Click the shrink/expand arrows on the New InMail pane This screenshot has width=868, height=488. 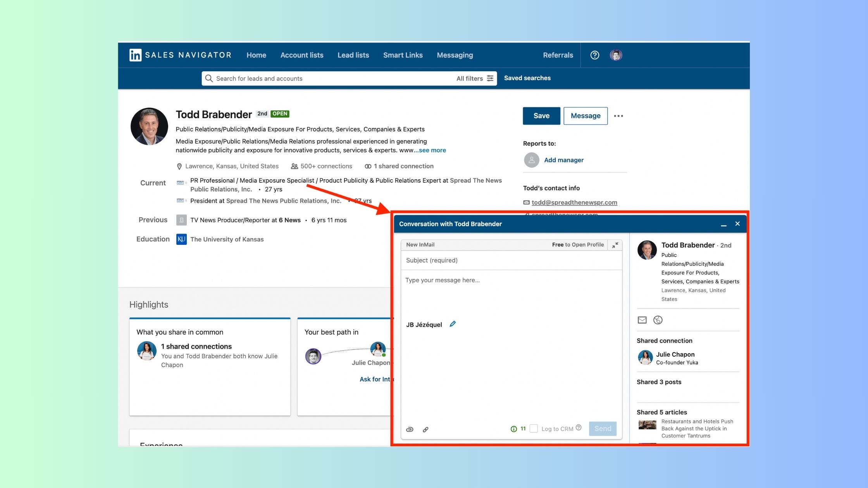(x=614, y=245)
